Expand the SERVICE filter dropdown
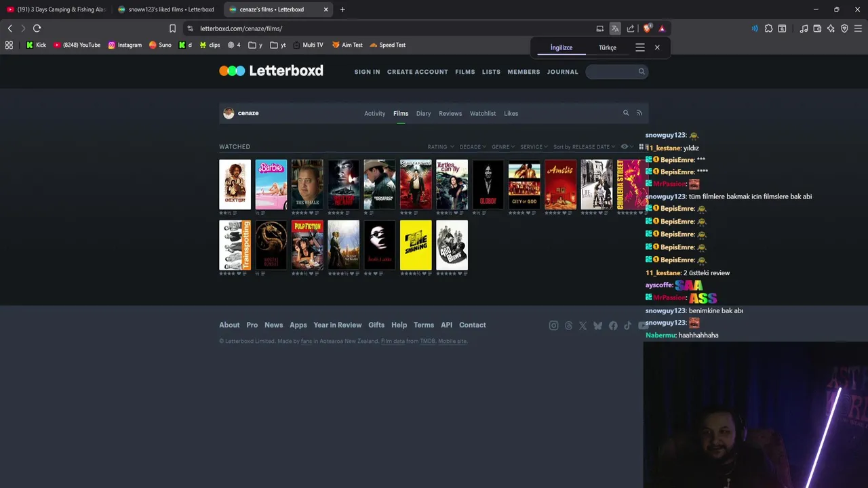The image size is (868, 488). [x=534, y=147]
